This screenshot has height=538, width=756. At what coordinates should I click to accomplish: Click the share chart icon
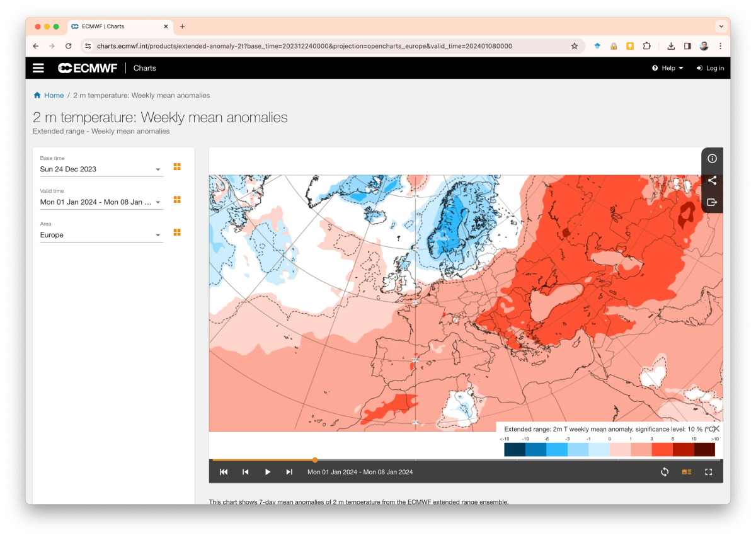(712, 181)
